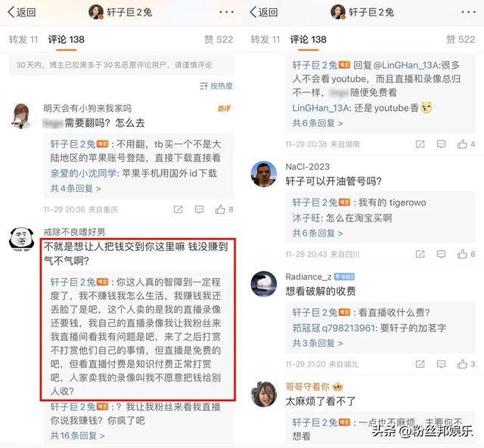Expand 共16条回复 replies

(77, 435)
